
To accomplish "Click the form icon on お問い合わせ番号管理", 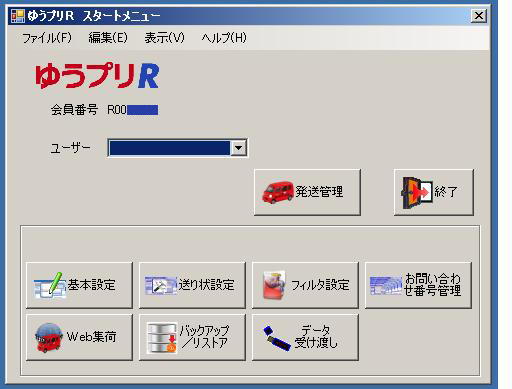I will pos(386,286).
